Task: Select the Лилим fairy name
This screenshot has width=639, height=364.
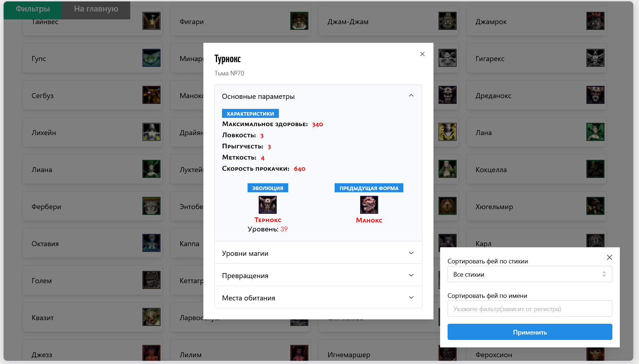Action: [190, 355]
